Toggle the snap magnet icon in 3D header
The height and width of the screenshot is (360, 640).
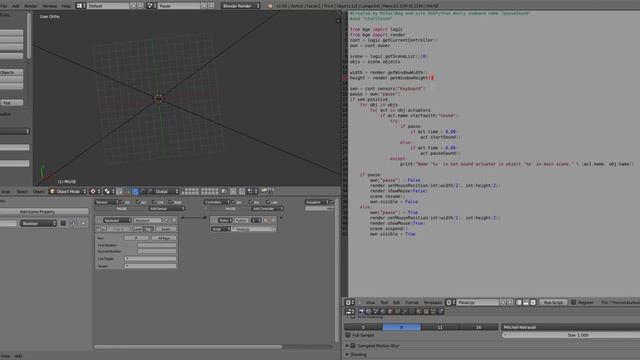pos(242,191)
